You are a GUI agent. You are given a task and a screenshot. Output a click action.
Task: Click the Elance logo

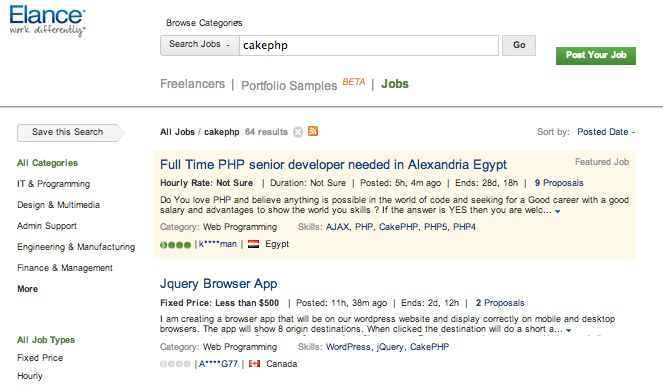(47, 21)
